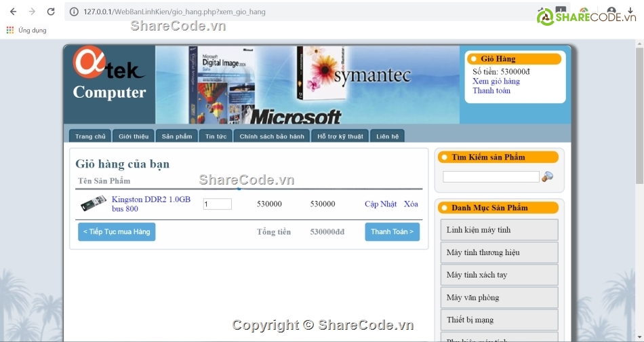Click the Tiếp Tục mua Hàng button

(x=117, y=232)
